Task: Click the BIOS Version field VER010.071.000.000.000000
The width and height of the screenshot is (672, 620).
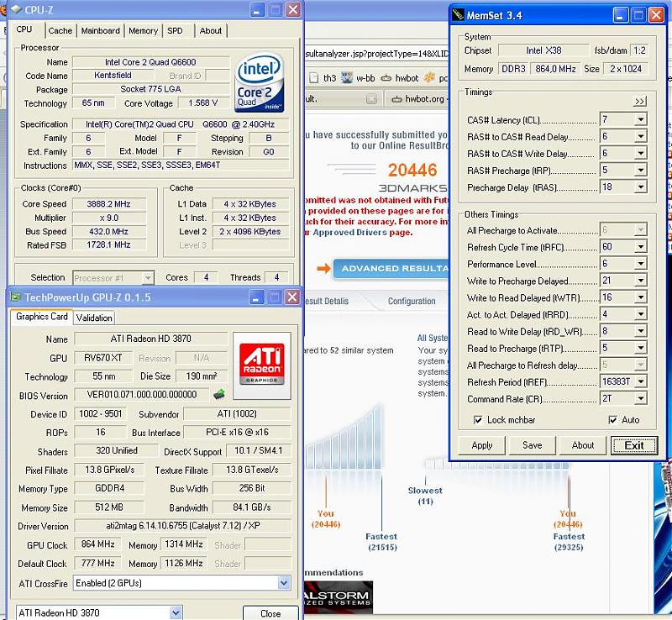Action: [x=142, y=395]
